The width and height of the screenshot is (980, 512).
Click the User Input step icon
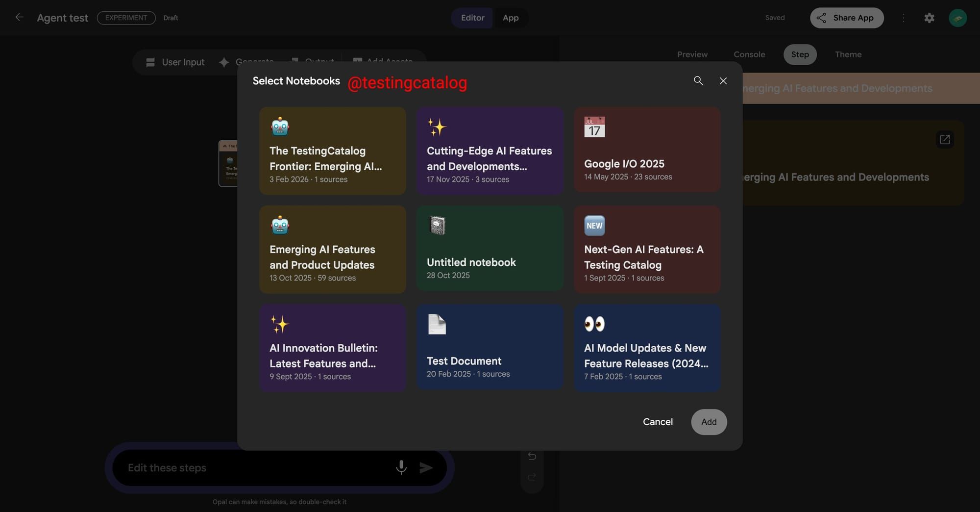point(150,62)
